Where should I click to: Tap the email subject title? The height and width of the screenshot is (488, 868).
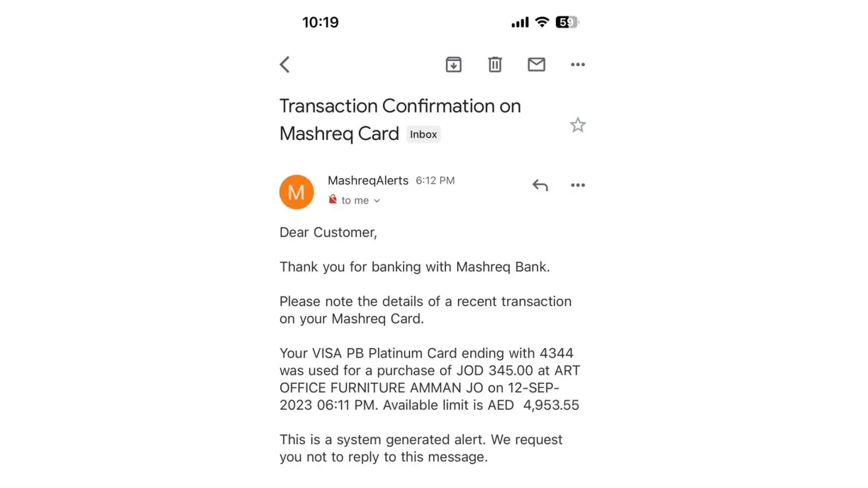400,119
